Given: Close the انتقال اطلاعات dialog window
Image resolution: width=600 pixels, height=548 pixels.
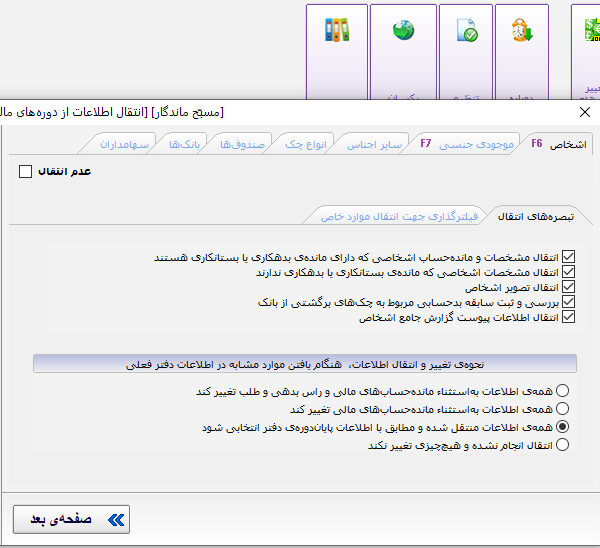Looking at the screenshot, I should tap(585, 112).
